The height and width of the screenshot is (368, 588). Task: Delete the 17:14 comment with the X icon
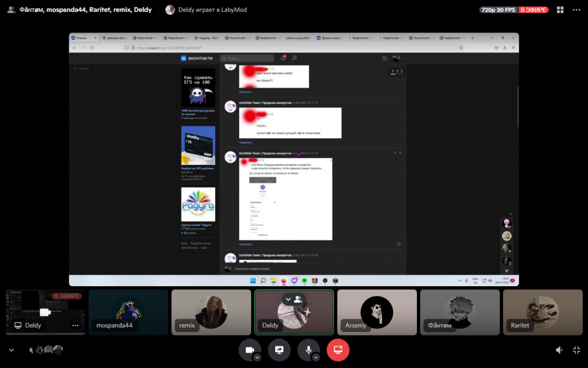point(400,153)
